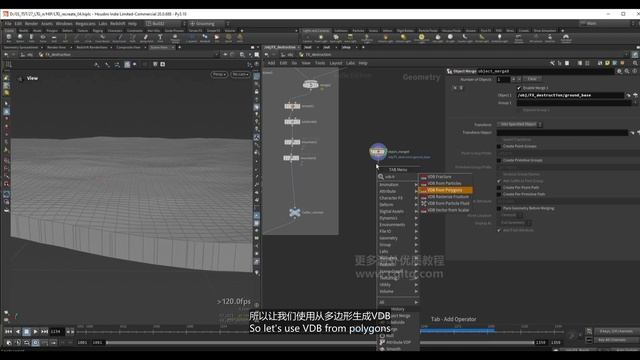The height and width of the screenshot is (360, 640).
Task: Switch to the Render View pane tab
Action: [57, 47]
